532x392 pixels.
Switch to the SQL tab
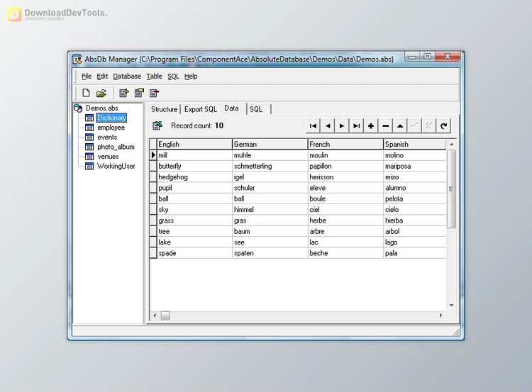[x=256, y=109]
